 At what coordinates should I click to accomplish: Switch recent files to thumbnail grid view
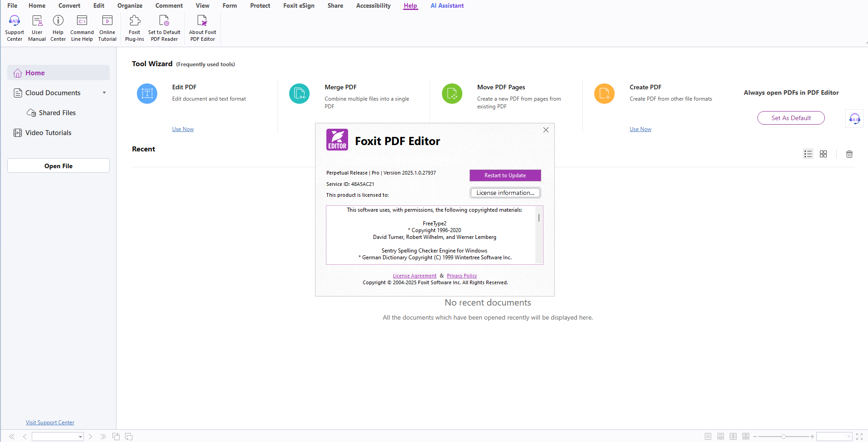[824, 154]
